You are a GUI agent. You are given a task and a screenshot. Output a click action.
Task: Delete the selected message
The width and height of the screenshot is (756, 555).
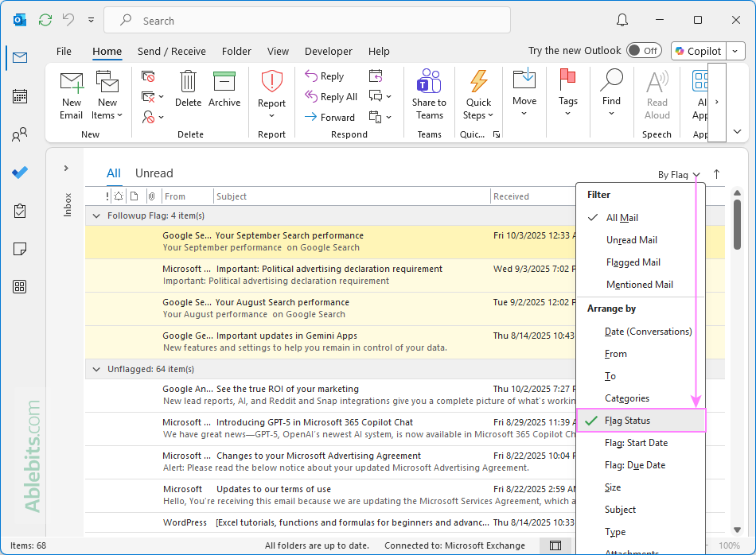pos(188,89)
